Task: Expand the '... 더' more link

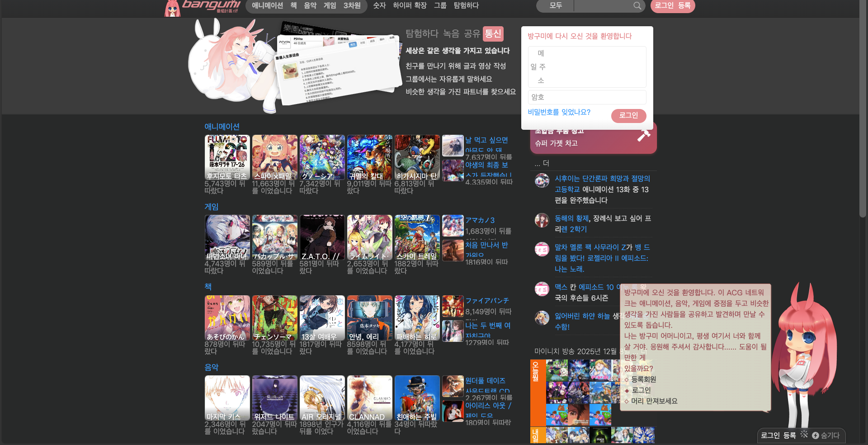Action: point(542,163)
